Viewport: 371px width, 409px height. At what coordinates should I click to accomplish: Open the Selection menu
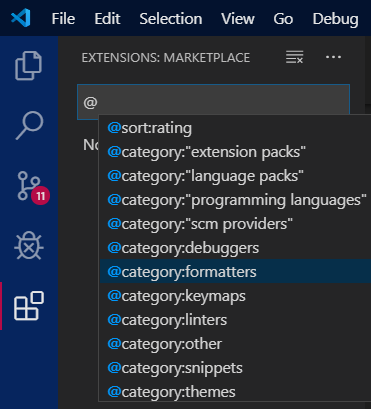point(171,19)
